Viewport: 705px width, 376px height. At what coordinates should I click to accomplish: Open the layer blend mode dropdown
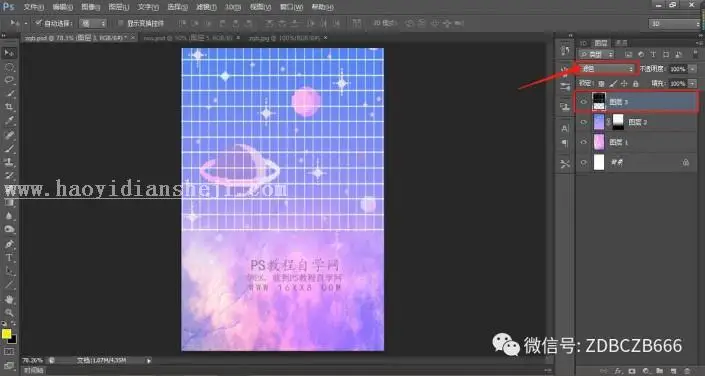pos(607,69)
